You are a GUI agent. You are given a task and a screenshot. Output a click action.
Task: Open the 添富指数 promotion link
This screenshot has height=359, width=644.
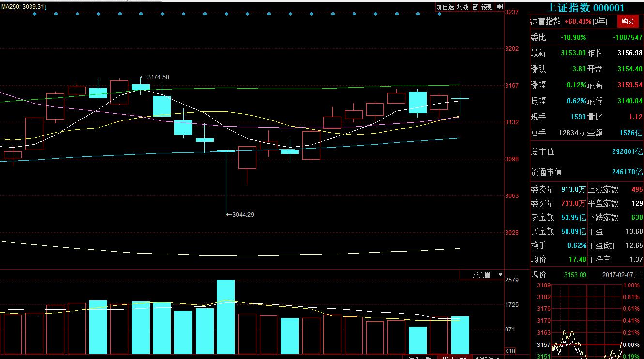[x=546, y=21]
